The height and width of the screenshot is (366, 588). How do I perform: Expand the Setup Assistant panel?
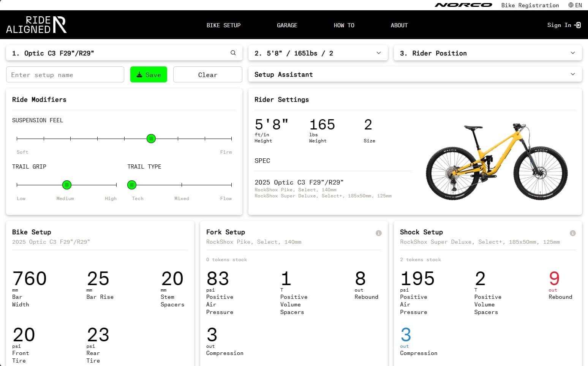click(x=415, y=74)
